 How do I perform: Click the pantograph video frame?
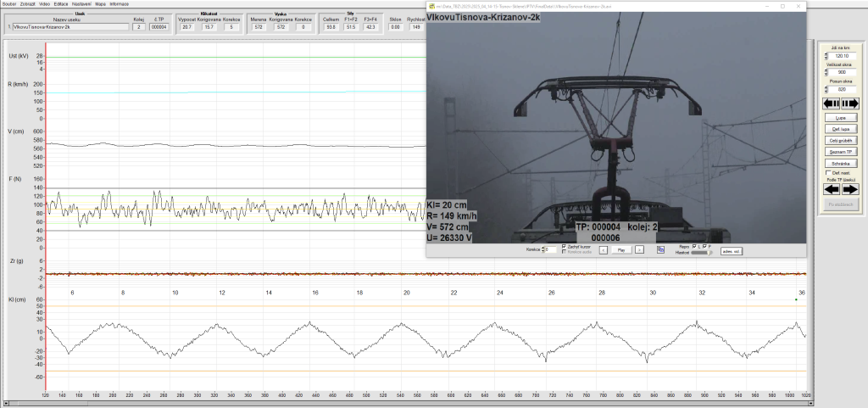click(616, 127)
